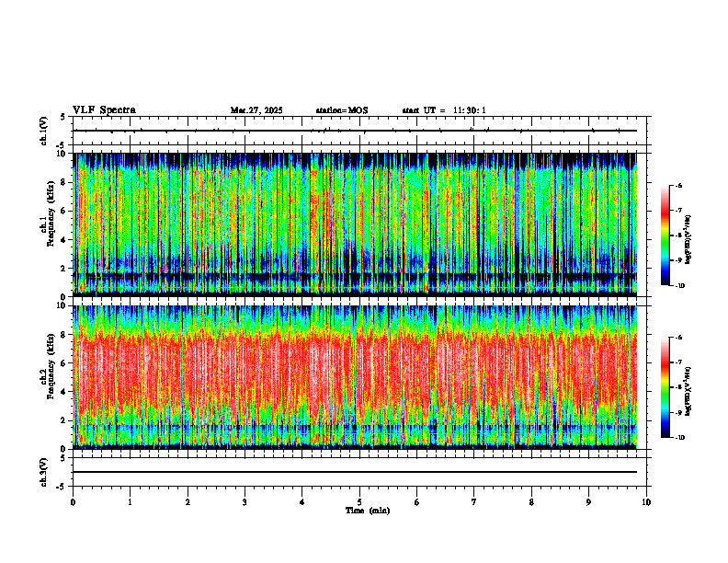Click the ch.2 spectrogram color scale bar
This screenshot has width=728, height=563.
click(665, 387)
